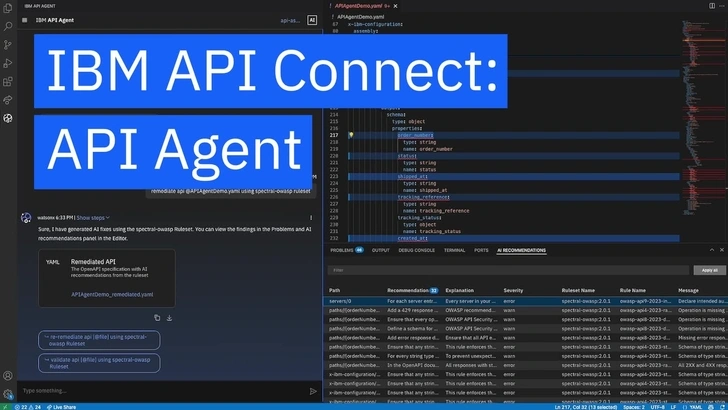Click UTF-8 encoding in status bar

(x=657, y=407)
